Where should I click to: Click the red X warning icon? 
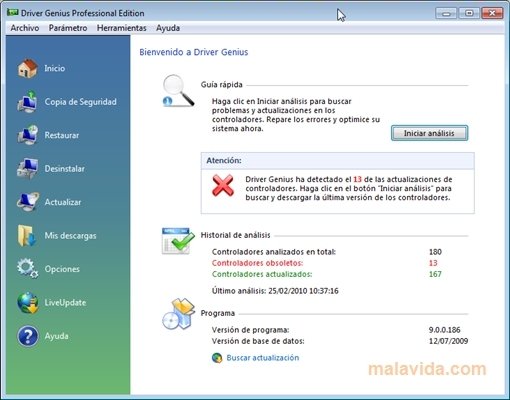tap(223, 185)
